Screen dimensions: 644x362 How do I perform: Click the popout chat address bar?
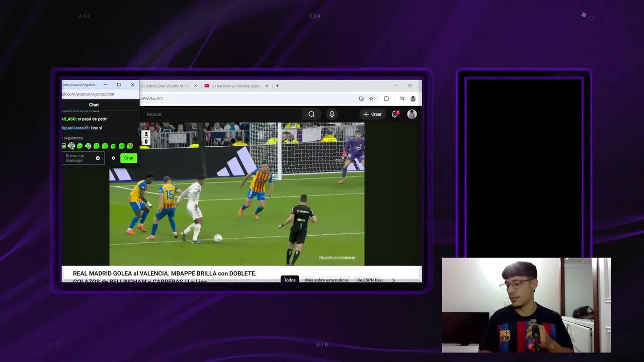100,94
